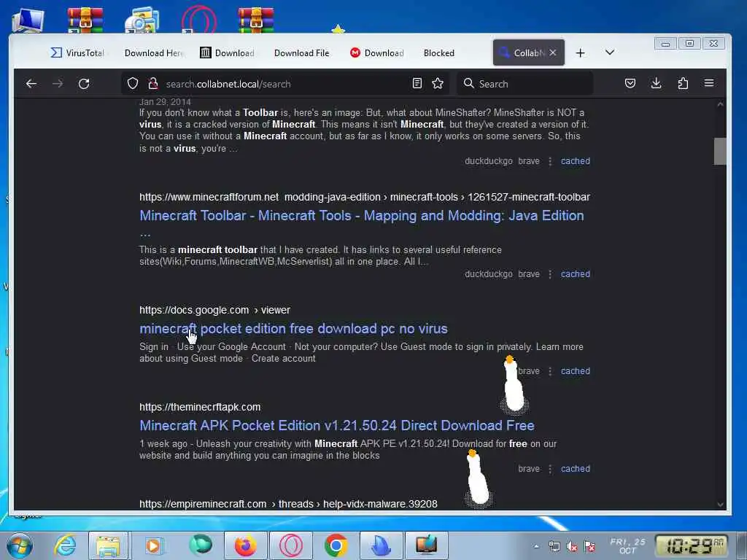Open minecraft pocket edition free download result

pos(293,329)
